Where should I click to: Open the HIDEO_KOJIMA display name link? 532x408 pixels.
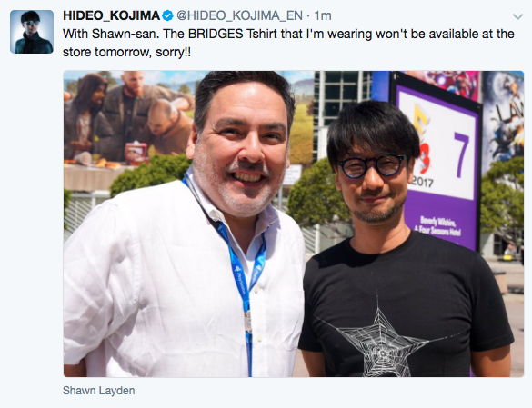(111, 15)
